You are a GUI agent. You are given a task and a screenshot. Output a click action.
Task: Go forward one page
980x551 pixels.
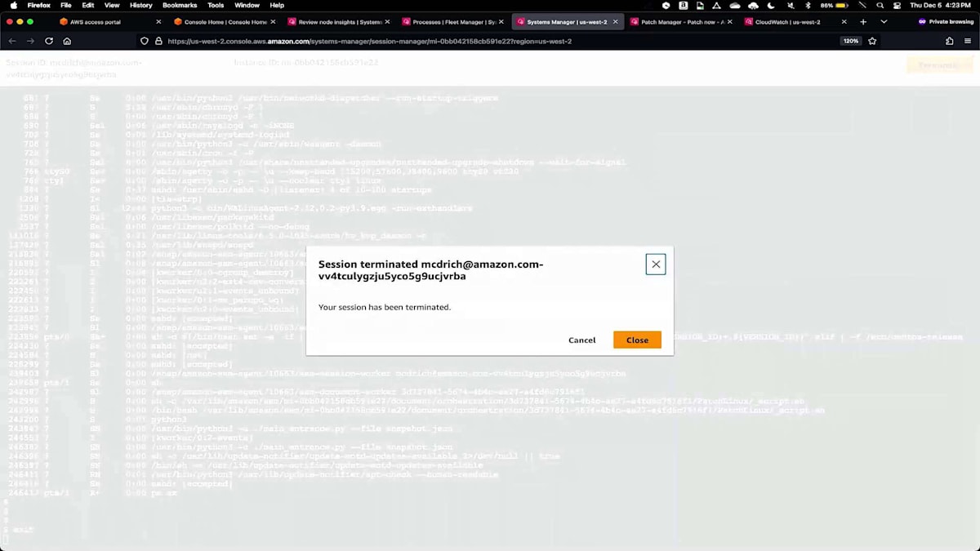pos(30,41)
